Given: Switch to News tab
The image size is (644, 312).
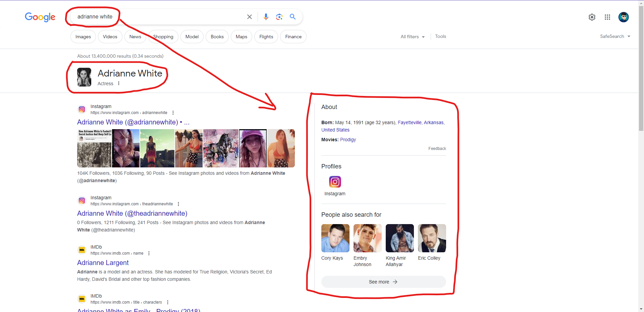Looking at the screenshot, I should (x=135, y=37).
